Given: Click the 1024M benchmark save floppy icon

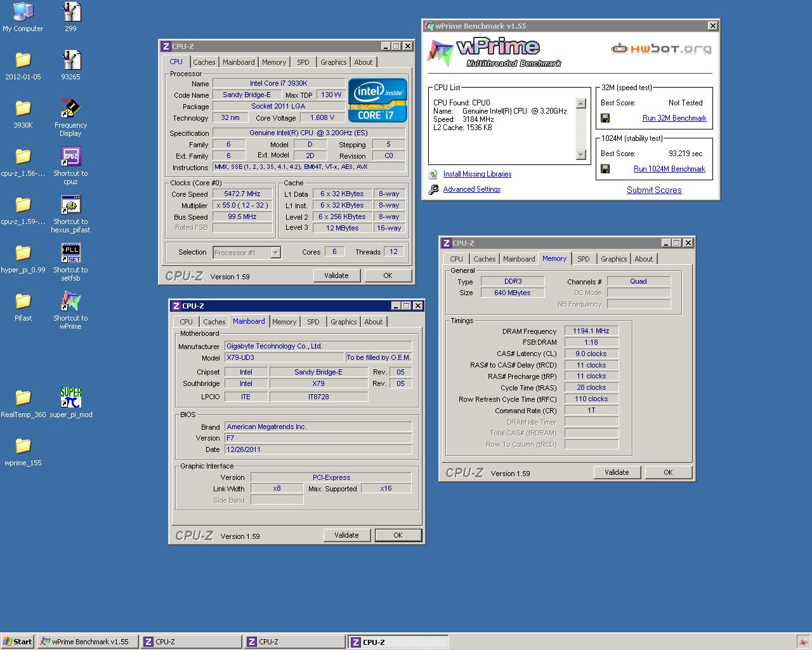Looking at the screenshot, I should click(605, 169).
